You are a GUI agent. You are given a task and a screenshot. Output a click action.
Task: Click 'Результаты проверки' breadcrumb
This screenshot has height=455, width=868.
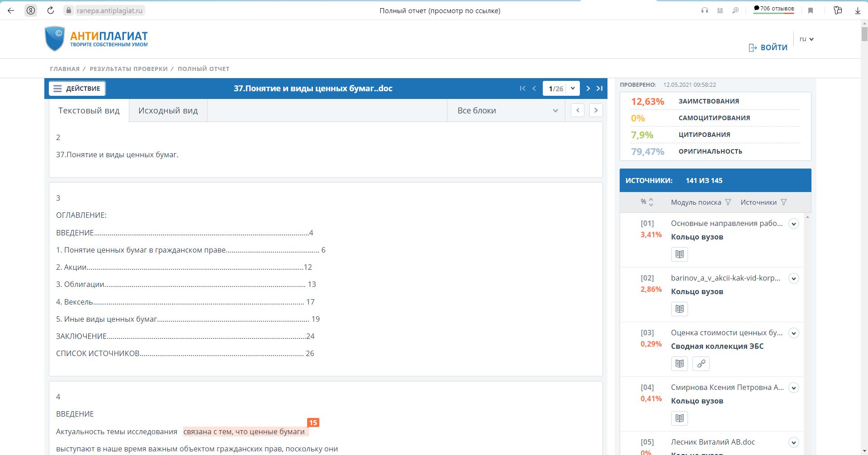(x=128, y=69)
